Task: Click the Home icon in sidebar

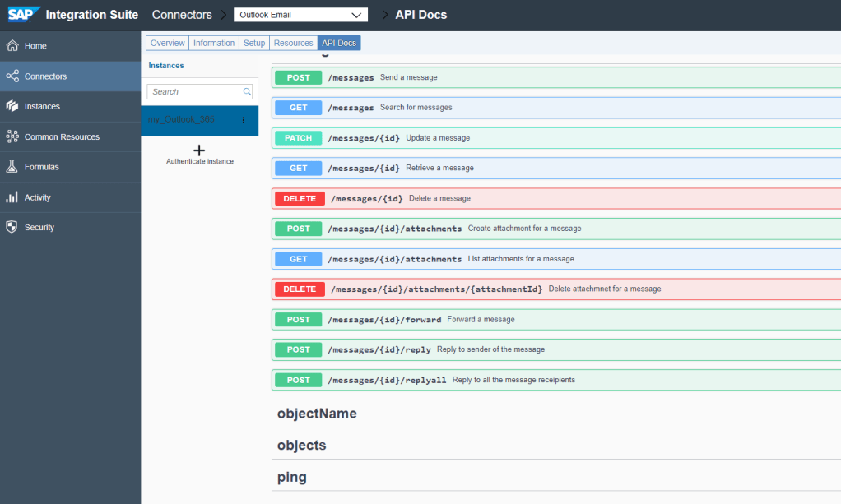Action: [12, 46]
